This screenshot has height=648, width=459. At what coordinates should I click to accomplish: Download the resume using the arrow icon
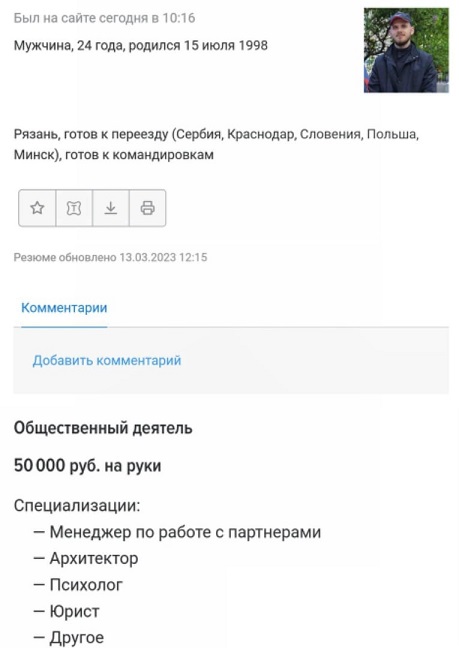click(111, 208)
